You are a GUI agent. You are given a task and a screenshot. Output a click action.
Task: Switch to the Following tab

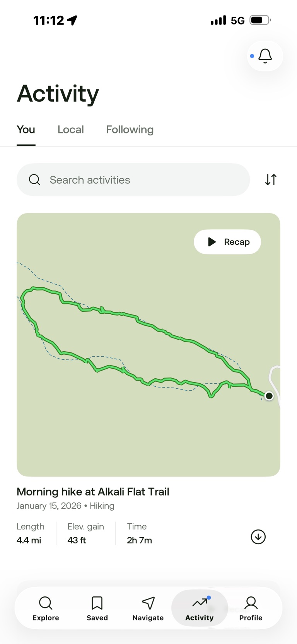pyautogui.click(x=130, y=130)
